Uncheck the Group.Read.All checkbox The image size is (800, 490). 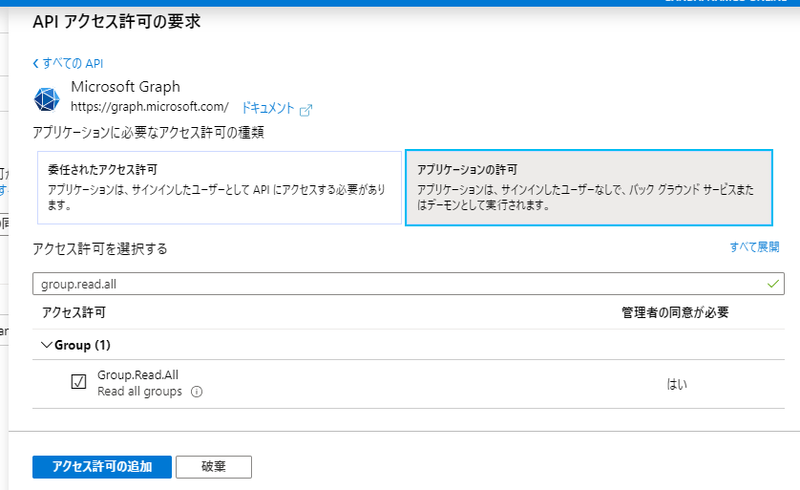point(79,381)
